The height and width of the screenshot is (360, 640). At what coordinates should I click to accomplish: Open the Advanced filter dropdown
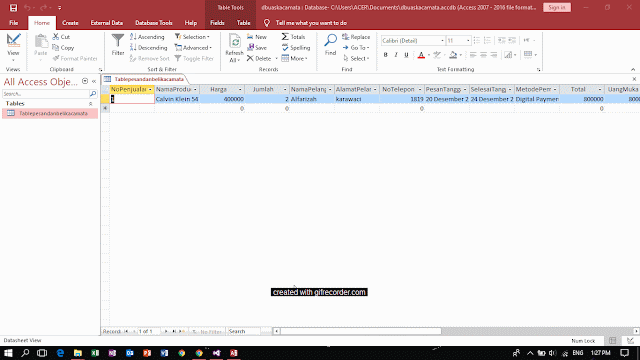coord(193,48)
